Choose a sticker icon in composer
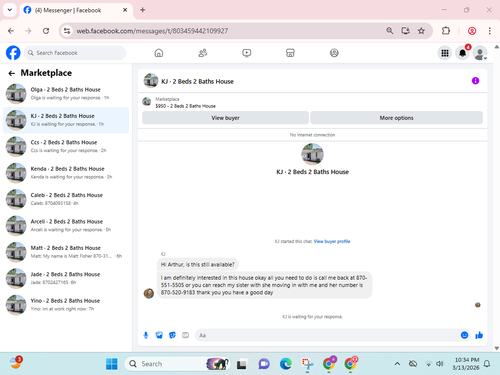 pos(172,335)
